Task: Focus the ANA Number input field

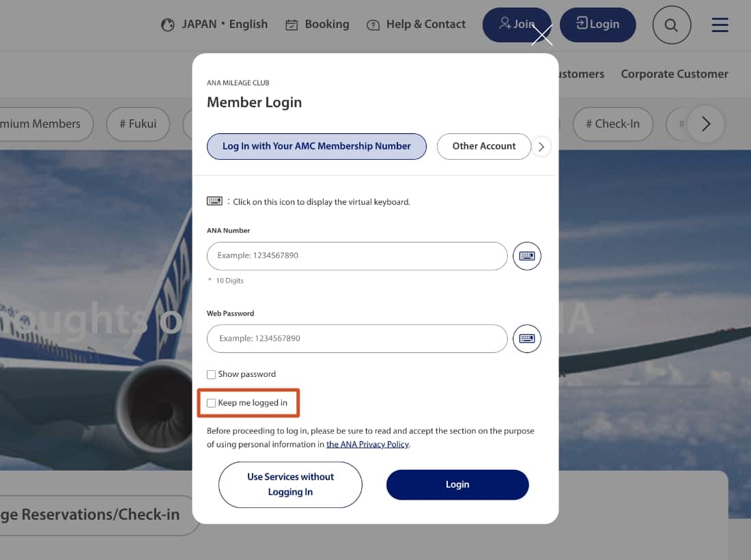Action: (357, 256)
